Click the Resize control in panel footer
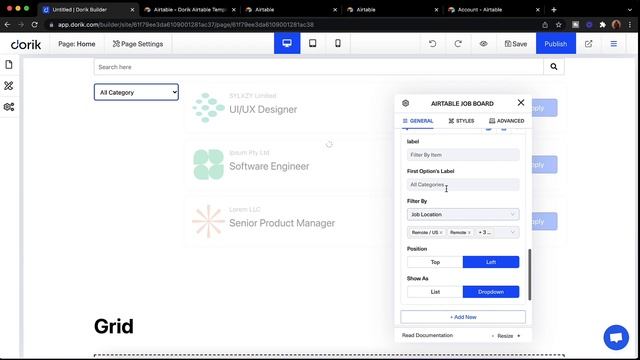640x360 pixels. click(x=505, y=336)
